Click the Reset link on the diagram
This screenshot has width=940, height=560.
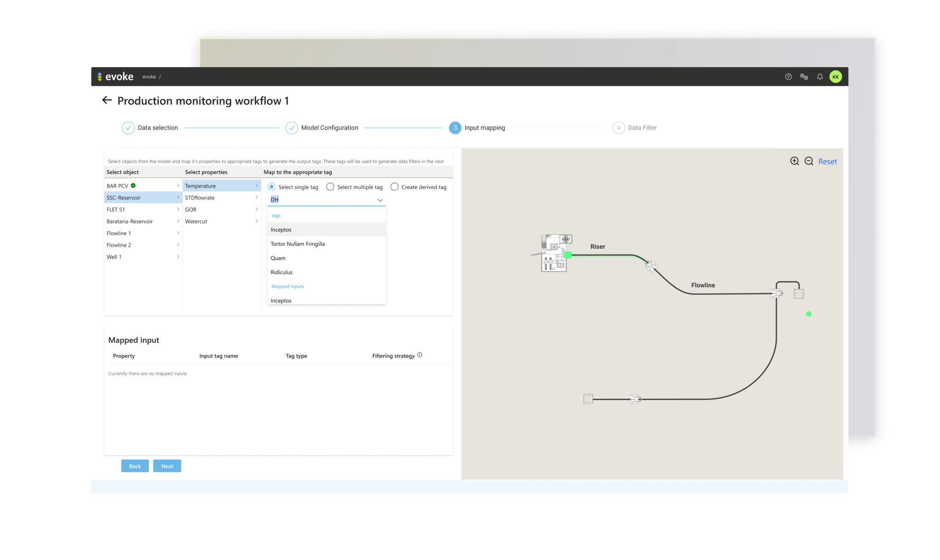pyautogui.click(x=827, y=162)
